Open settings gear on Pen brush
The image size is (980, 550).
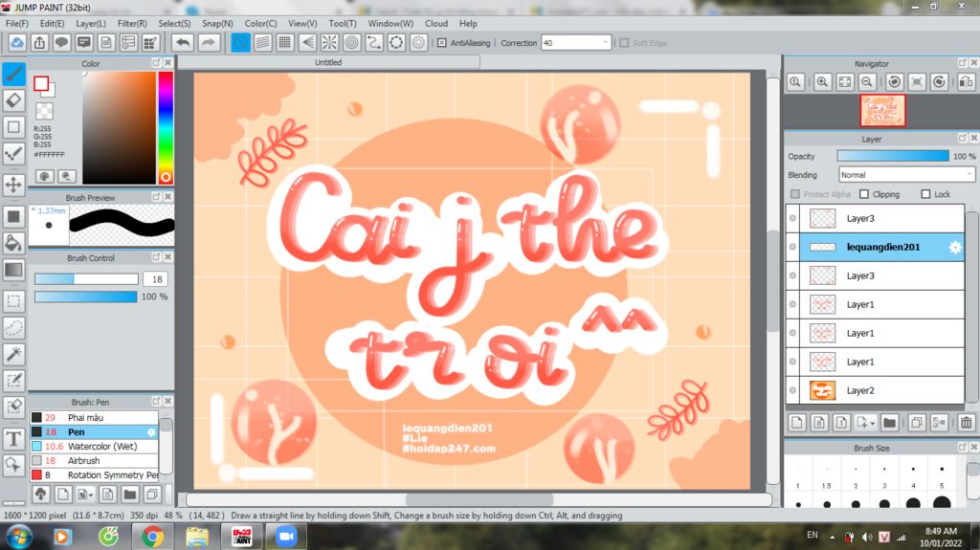(150, 432)
